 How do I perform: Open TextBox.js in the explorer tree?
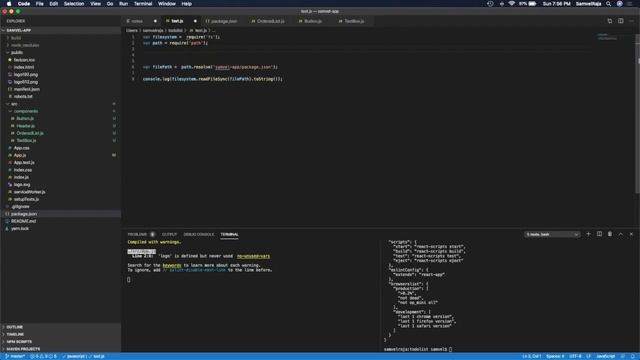pos(60,140)
